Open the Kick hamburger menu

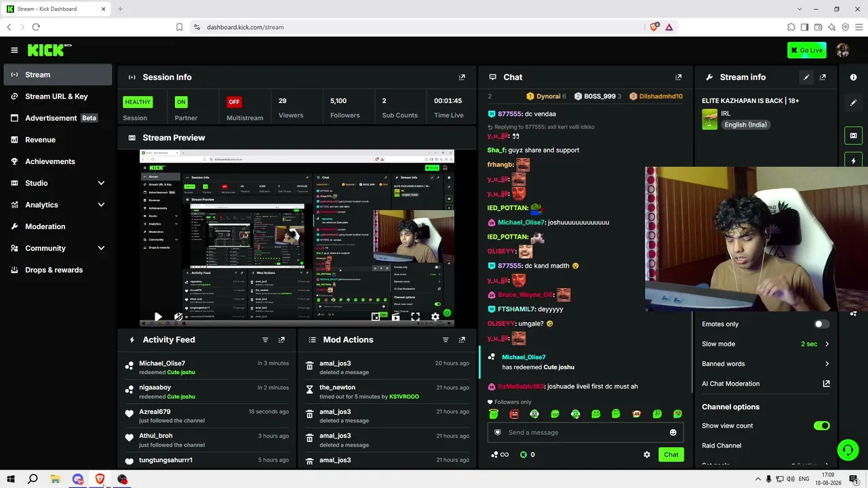[14, 49]
